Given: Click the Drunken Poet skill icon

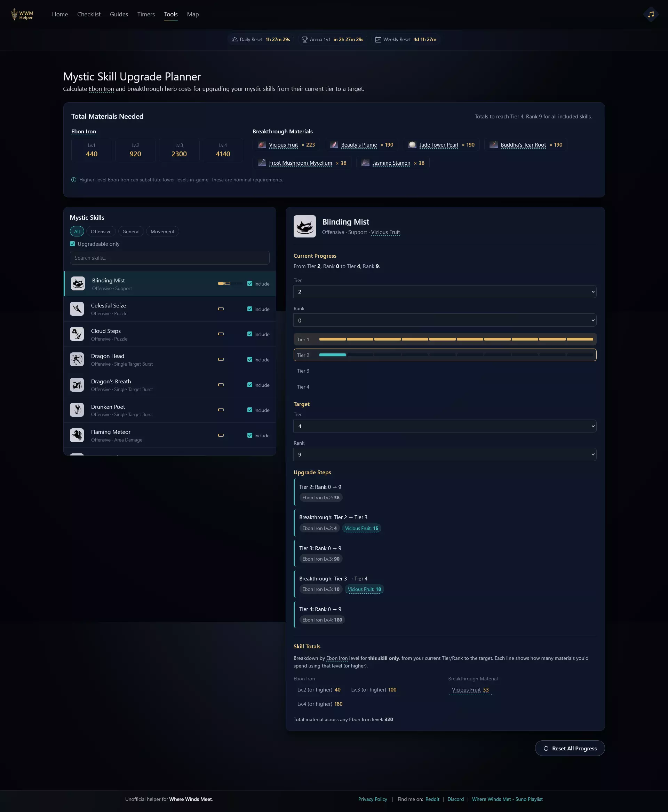Looking at the screenshot, I should [77, 410].
